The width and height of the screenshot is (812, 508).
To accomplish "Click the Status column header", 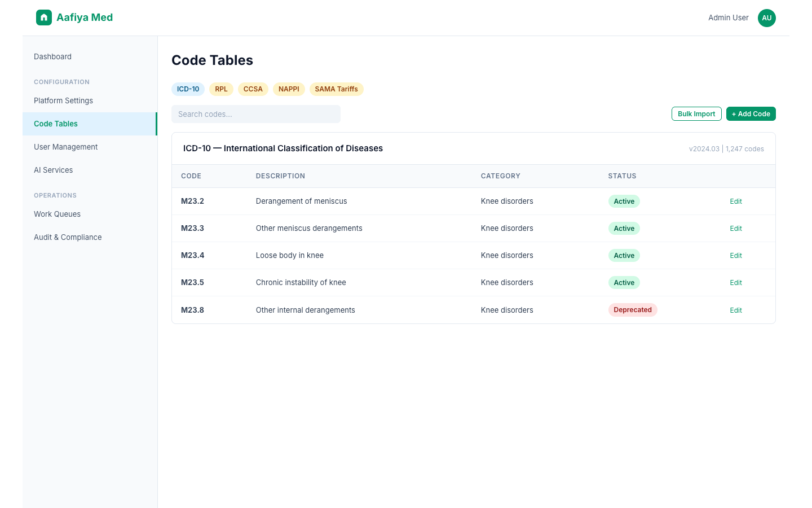I will [x=622, y=176].
